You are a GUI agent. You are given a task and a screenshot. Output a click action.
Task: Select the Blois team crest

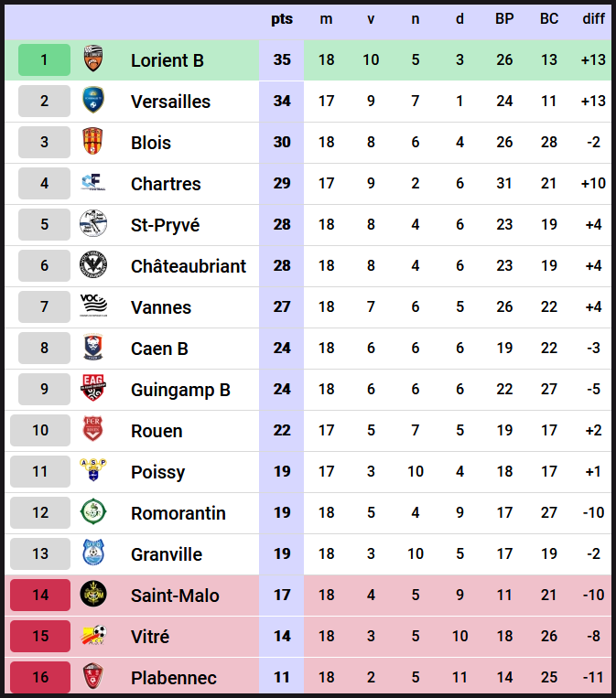coord(92,143)
